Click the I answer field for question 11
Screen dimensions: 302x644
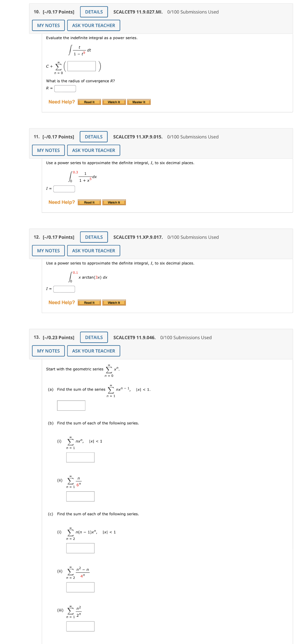64,189
